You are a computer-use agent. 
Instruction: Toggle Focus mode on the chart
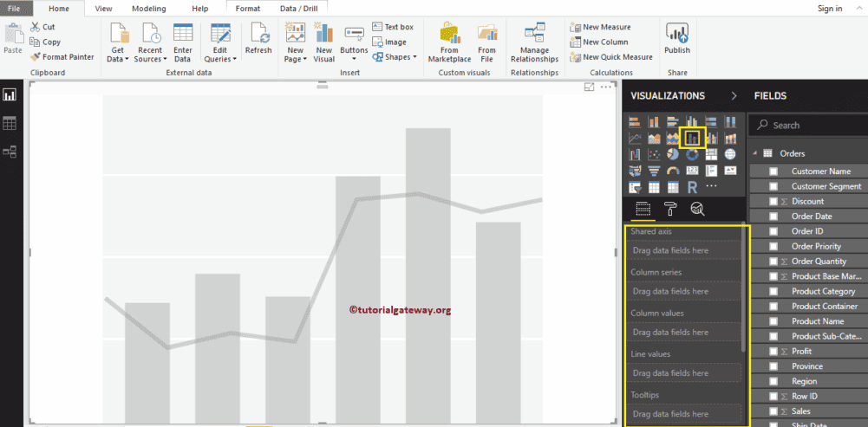pyautogui.click(x=590, y=87)
